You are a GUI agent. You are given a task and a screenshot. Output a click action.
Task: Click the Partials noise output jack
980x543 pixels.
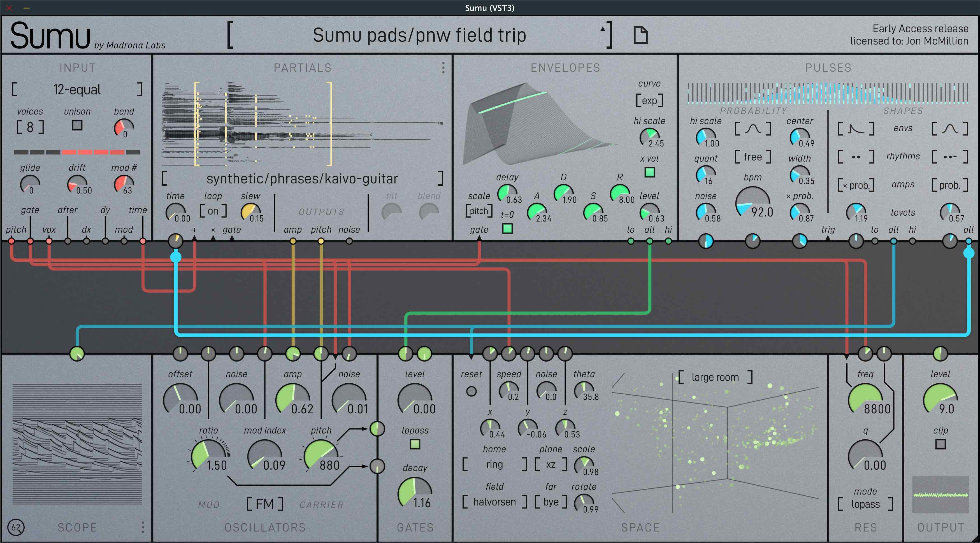coord(349,241)
